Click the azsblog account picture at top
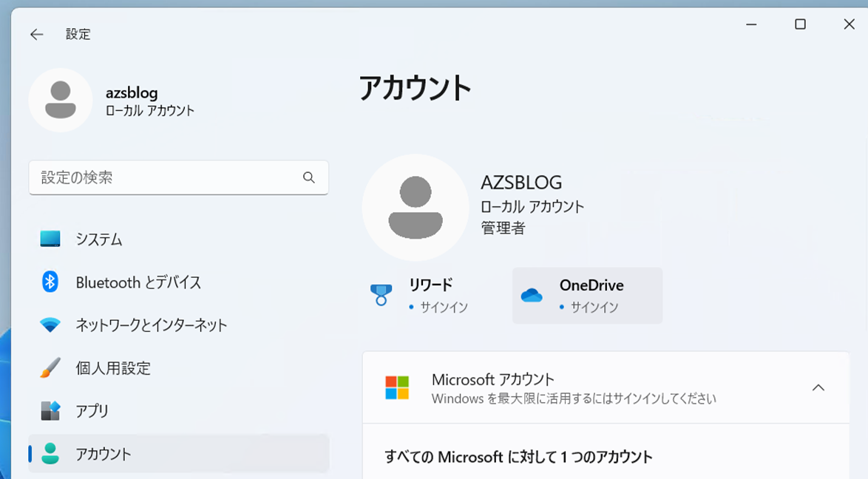Image resolution: width=868 pixels, height=479 pixels. click(x=61, y=100)
